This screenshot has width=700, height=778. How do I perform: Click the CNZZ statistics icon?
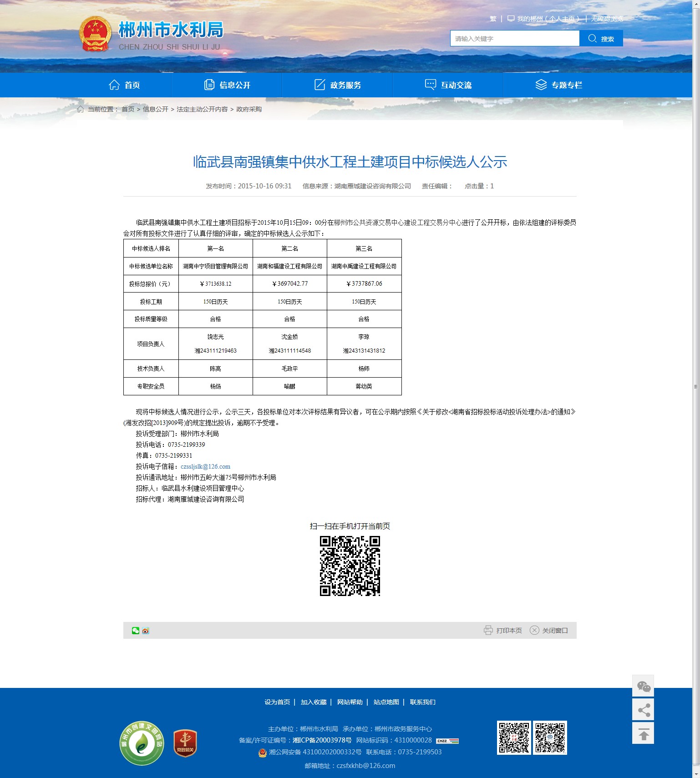447,741
